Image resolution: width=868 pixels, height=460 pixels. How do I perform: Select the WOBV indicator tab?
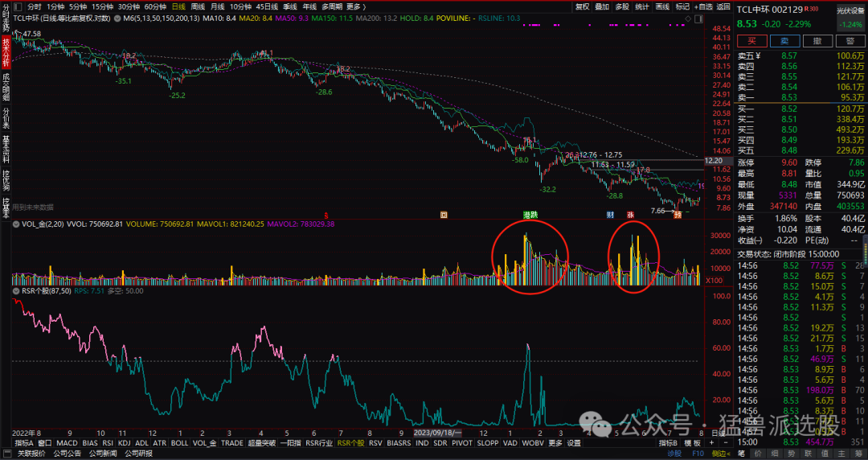click(533, 443)
